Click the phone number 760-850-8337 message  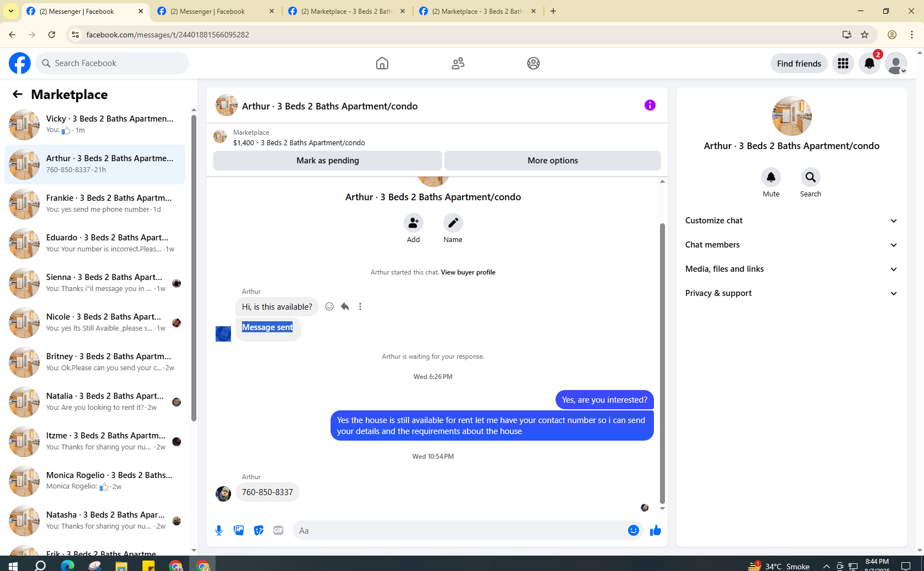tap(267, 492)
